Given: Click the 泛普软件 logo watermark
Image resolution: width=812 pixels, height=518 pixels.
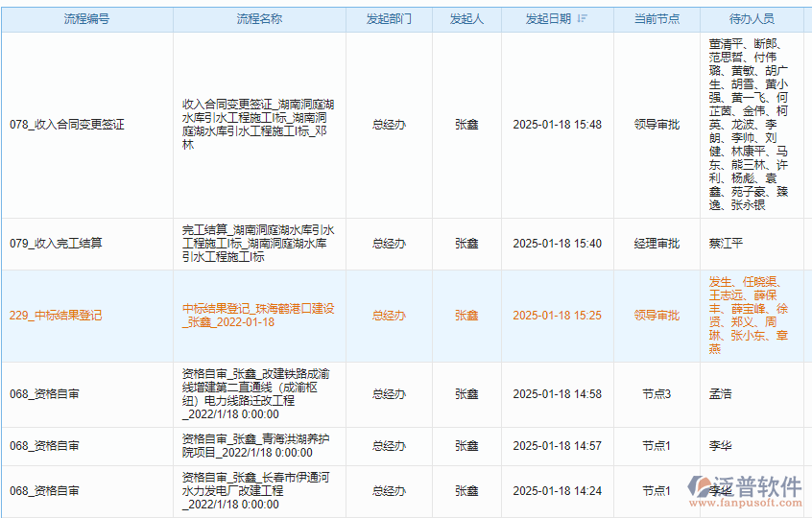Looking at the screenshot, I should pos(744,489).
